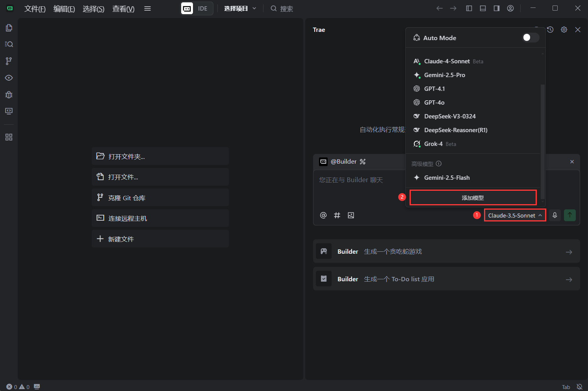Open the 选择项目 project dropdown
The image size is (588, 391).
point(239,8)
